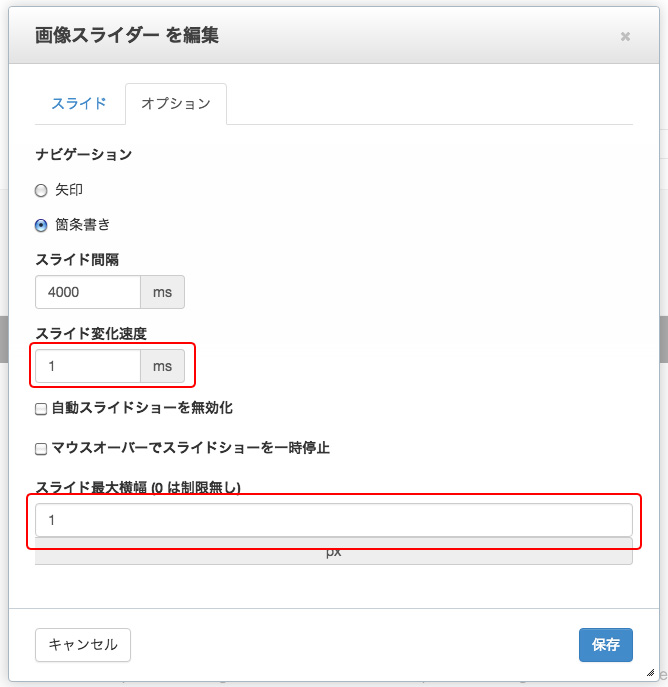This screenshot has width=668, height=687.
Task: Focus the スライド最大横幅 input field
Action: click(x=334, y=520)
